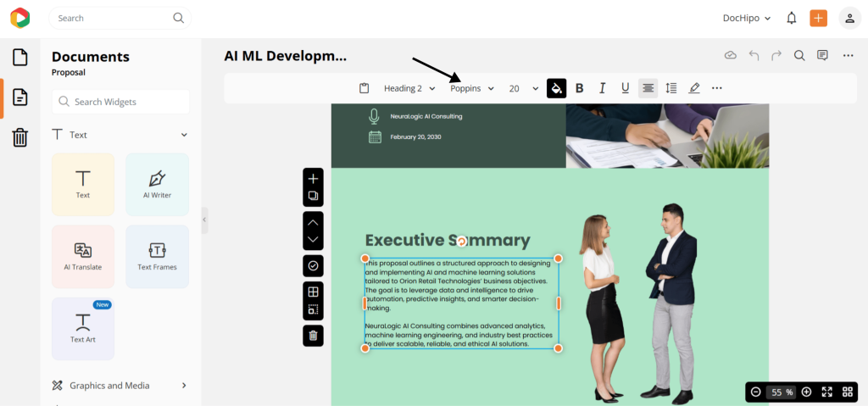The image size is (868, 406).
Task: Expand the Graphics and Media section
Action: [184, 386]
